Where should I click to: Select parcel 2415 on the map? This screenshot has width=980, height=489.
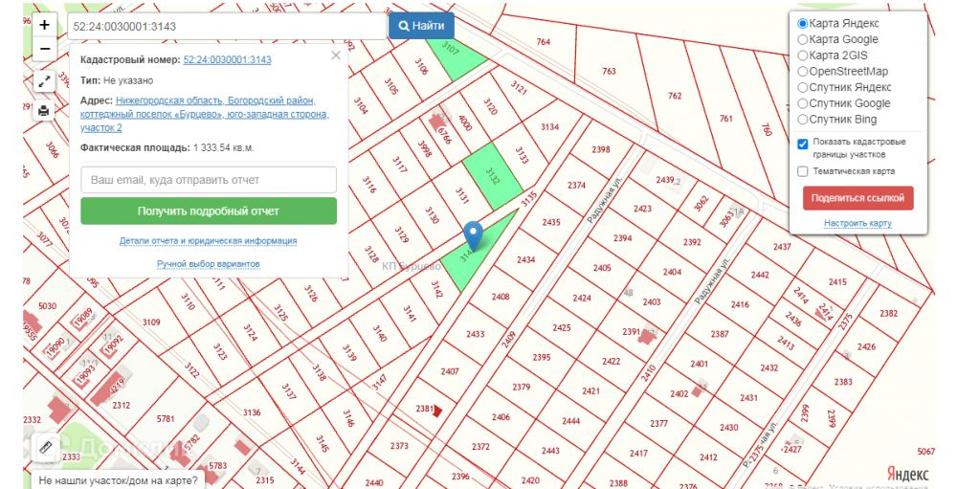pyautogui.click(x=837, y=282)
